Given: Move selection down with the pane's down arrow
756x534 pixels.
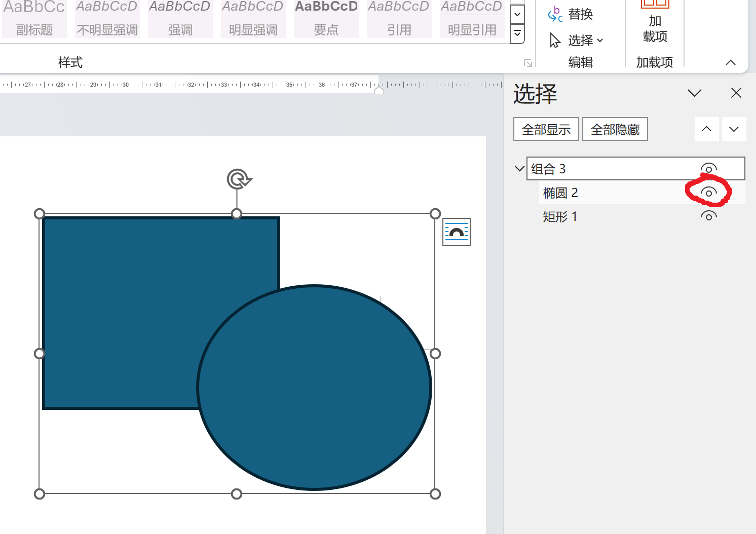Looking at the screenshot, I should (x=734, y=129).
